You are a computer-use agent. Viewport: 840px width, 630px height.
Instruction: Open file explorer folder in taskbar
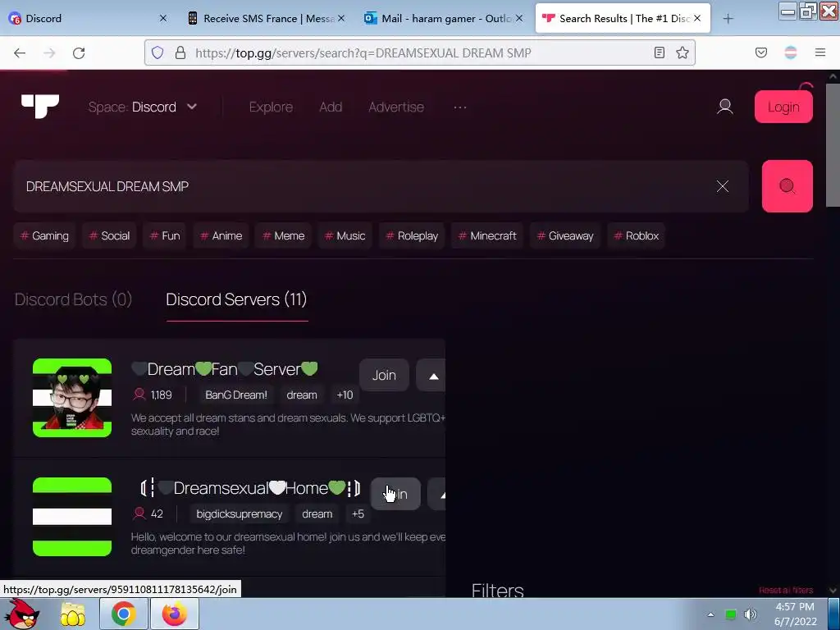73,614
